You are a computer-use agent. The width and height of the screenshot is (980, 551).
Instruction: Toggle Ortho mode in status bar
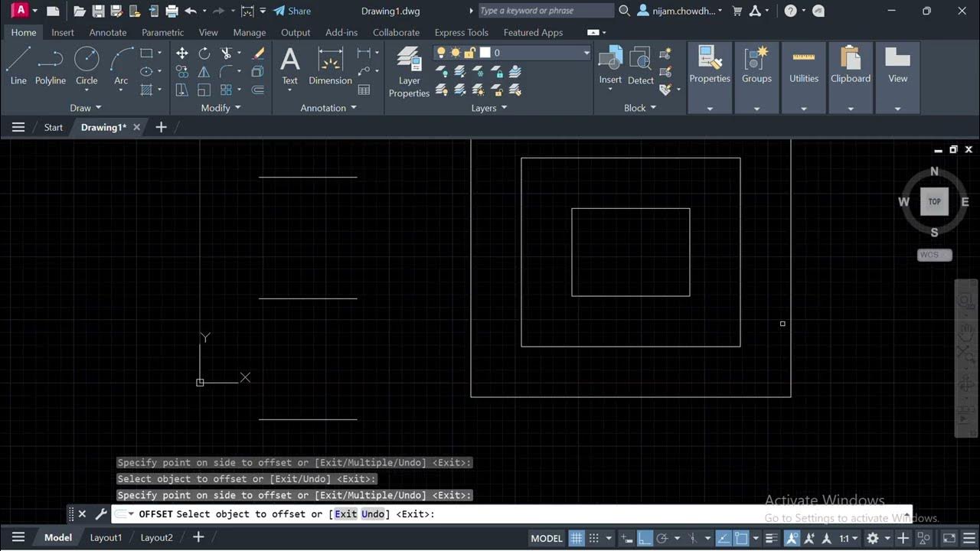pos(645,538)
